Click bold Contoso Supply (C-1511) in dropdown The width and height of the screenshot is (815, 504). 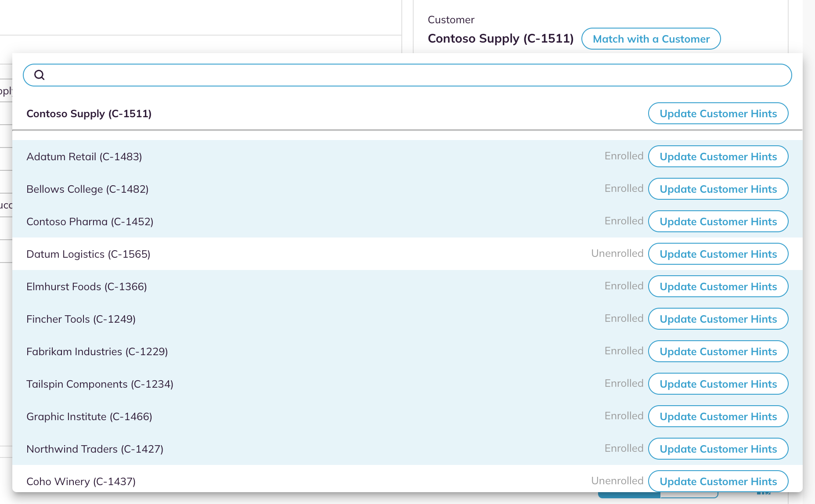tap(89, 114)
